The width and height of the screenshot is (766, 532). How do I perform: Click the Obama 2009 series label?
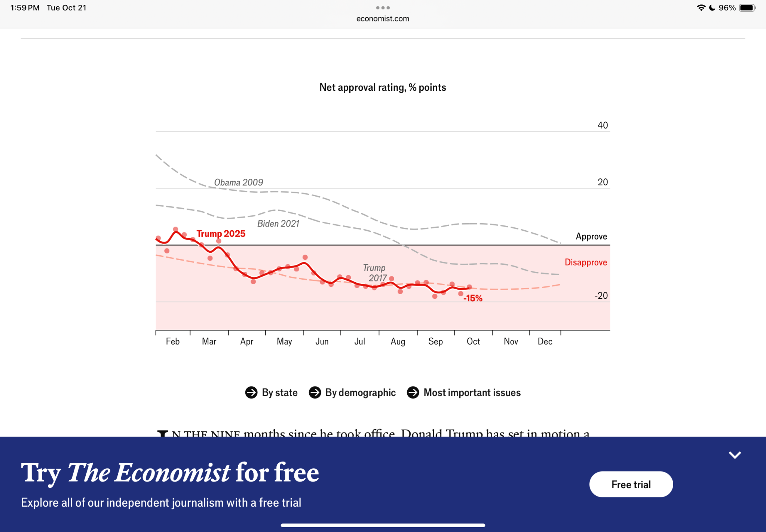click(238, 182)
